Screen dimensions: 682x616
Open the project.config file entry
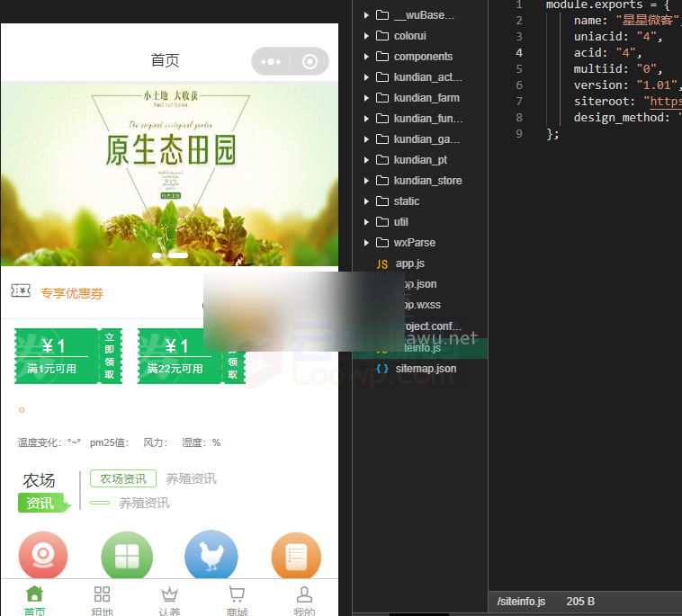[433, 326]
